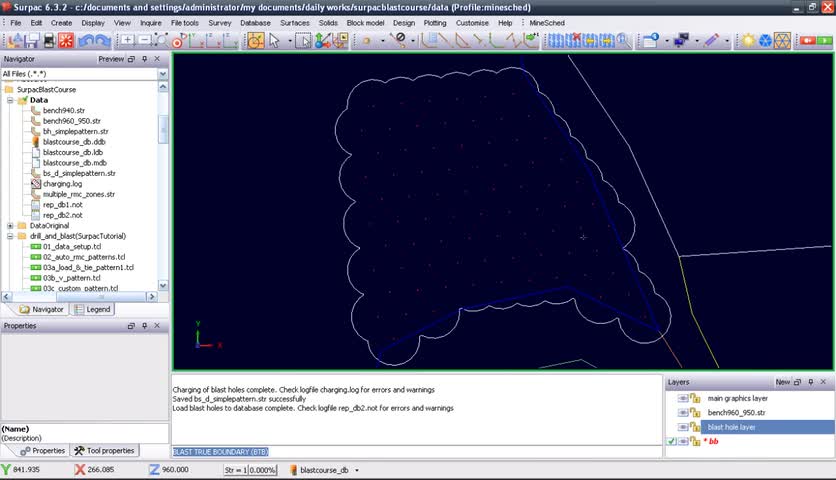
Task: Click the blue faceted solid render icon
Action: (x=765, y=41)
